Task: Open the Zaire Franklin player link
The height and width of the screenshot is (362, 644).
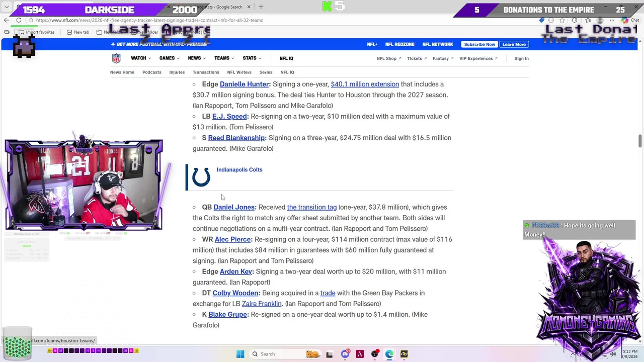Action: coord(262,304)
